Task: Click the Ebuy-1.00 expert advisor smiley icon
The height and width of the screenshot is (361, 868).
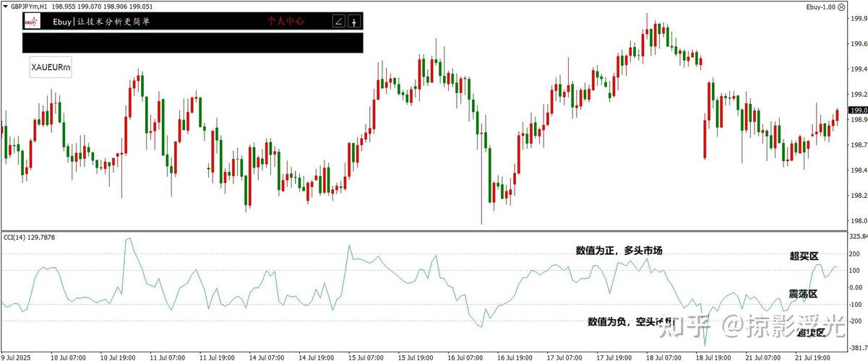Action: (x=842, y=6)
